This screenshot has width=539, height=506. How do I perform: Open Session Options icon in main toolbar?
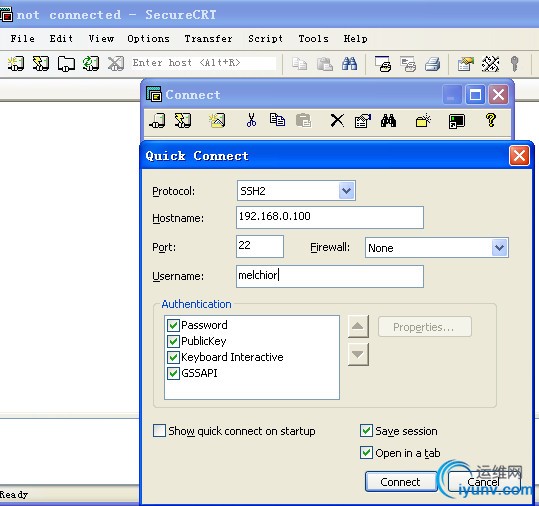coord(465,64)
